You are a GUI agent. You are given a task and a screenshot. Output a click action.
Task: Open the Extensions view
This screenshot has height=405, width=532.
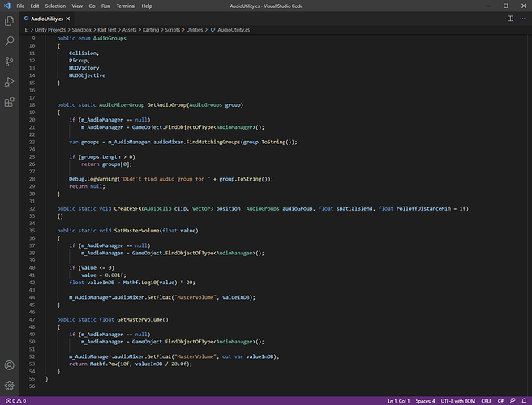[9, 102]
